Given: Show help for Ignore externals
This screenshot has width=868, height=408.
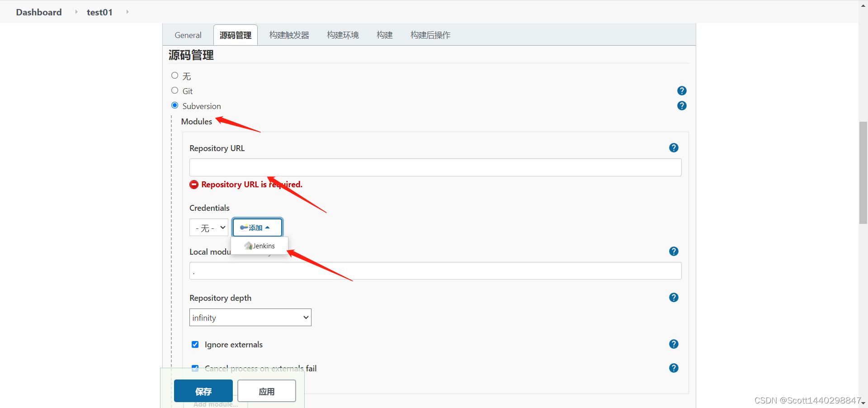Looking at the screenshot, I should pyautogui.click(x=674, y=344).
